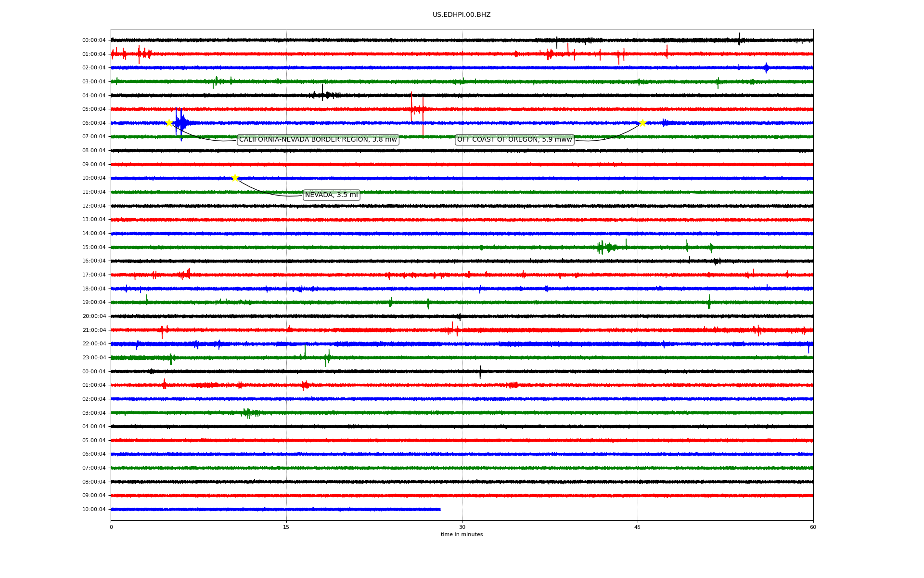This screenshot has width=924, height=578.
Task: Click the 15 tick label on x-axis
Action: [x=286, y=527]
